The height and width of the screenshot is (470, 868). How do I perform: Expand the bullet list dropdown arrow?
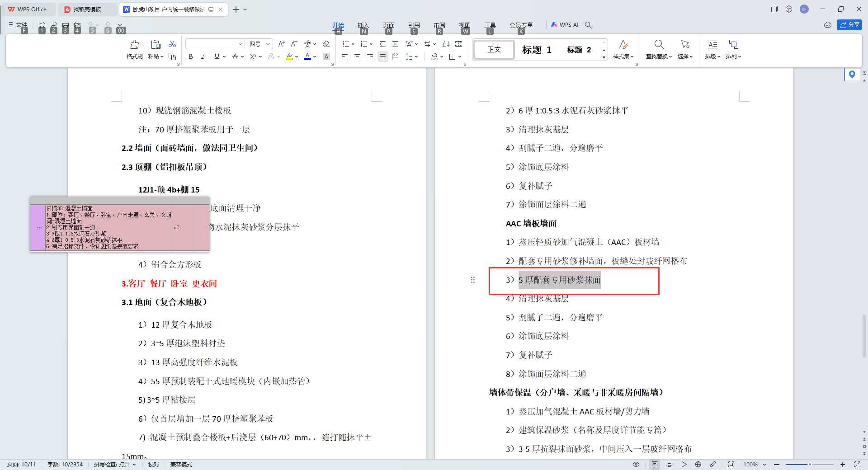point(353,44)
